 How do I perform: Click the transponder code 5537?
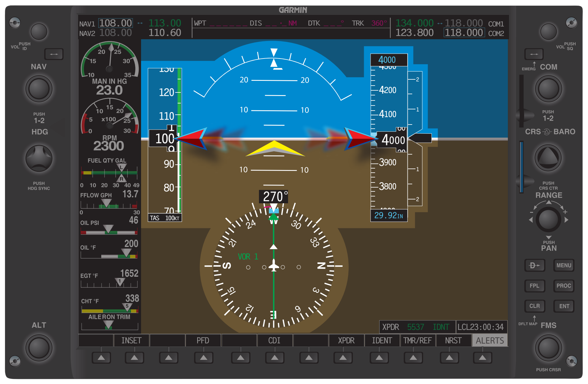click(x=415, y=327)
